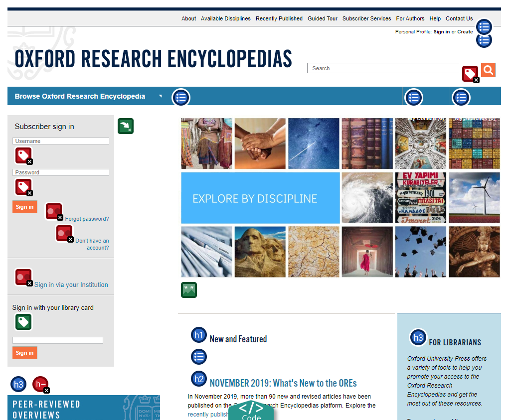
Task: Focus the library card number field
Action: 57,340
